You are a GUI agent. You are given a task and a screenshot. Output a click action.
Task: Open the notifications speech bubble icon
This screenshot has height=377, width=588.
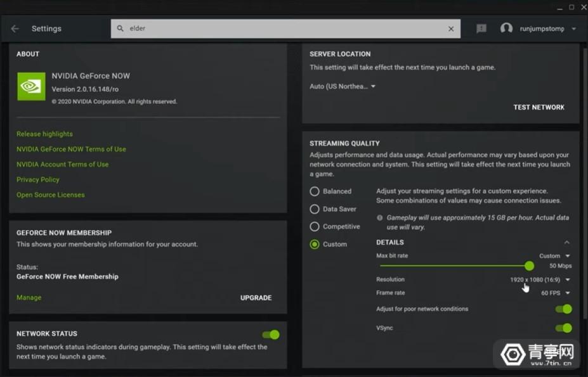point(480,29)
